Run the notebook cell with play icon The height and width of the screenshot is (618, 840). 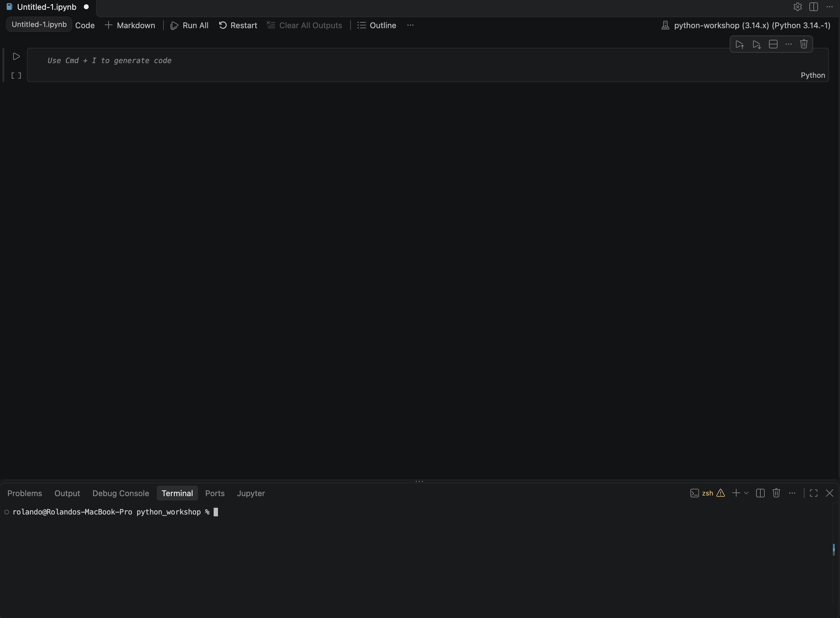click(16, 56)
